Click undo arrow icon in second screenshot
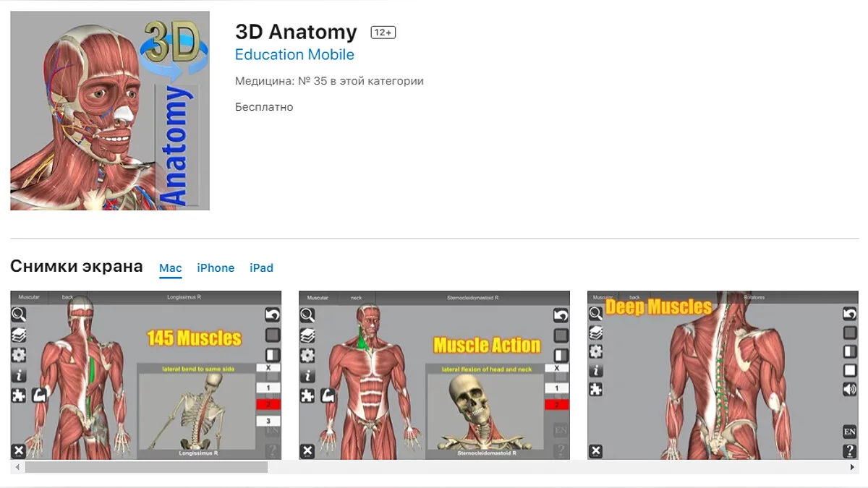 pyautogui.click(x=561, y=315)
